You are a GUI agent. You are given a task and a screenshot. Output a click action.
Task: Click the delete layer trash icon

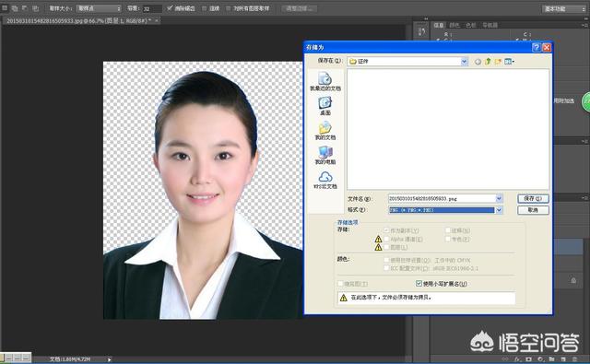pos(574,359)
